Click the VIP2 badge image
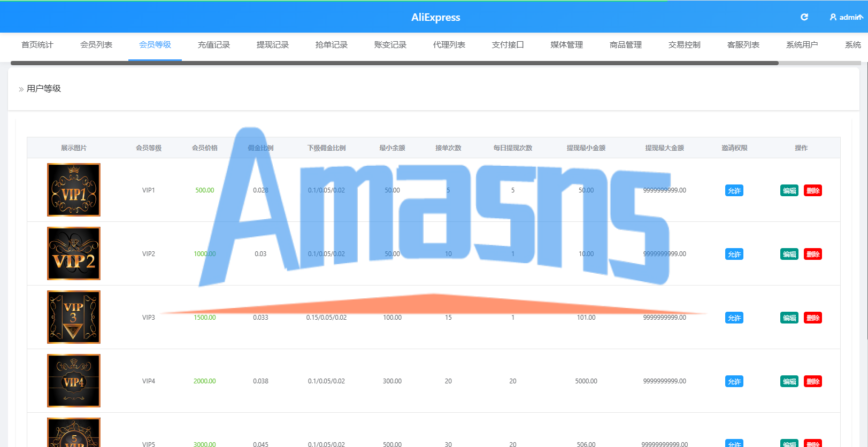868x447 pixels. tap(74, 253)
